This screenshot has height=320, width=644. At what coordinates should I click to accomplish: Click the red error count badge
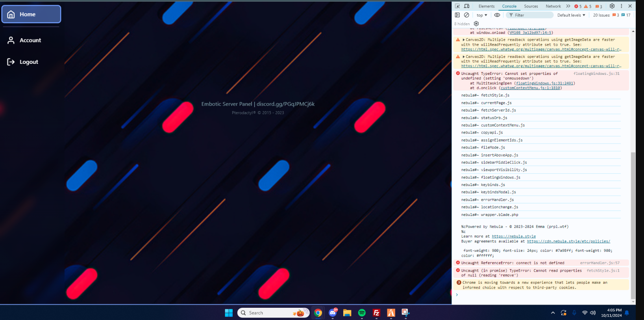click(578, 6)
